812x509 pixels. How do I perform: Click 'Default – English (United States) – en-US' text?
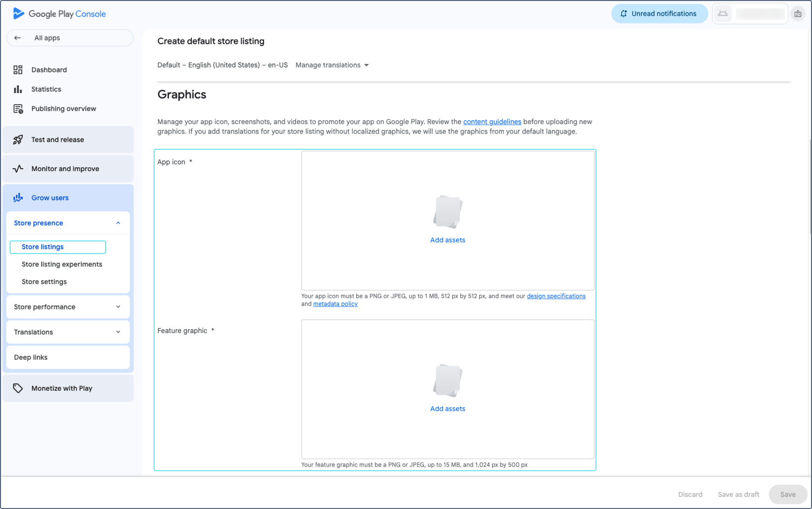coord(222,65)
